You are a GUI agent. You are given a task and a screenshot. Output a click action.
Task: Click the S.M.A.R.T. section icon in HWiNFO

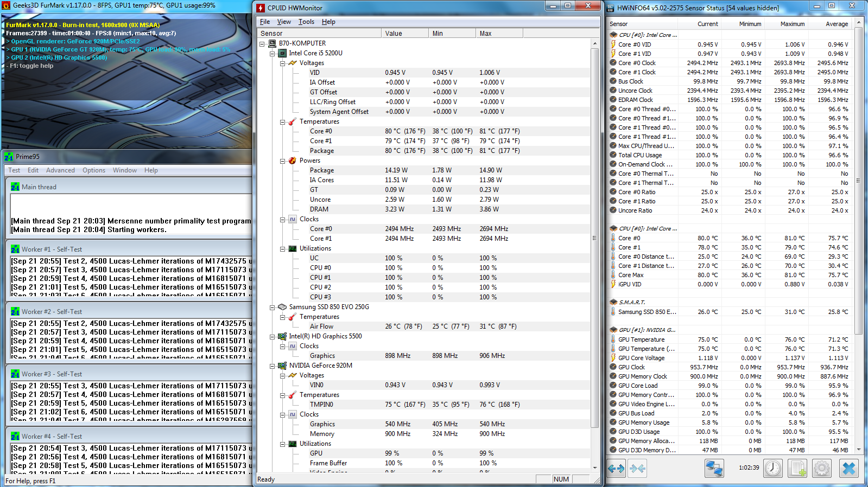click(x=613, y=302)
